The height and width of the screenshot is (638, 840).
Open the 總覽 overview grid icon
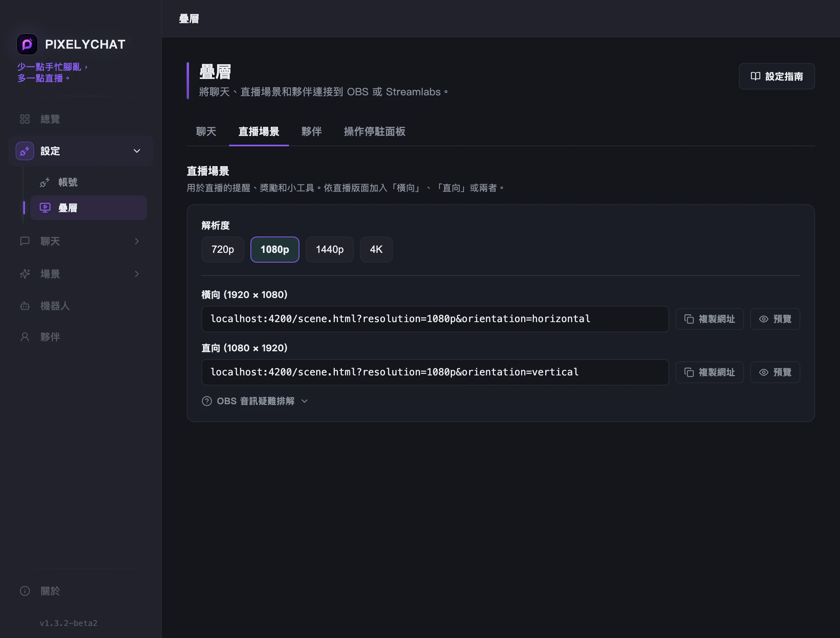25,119
